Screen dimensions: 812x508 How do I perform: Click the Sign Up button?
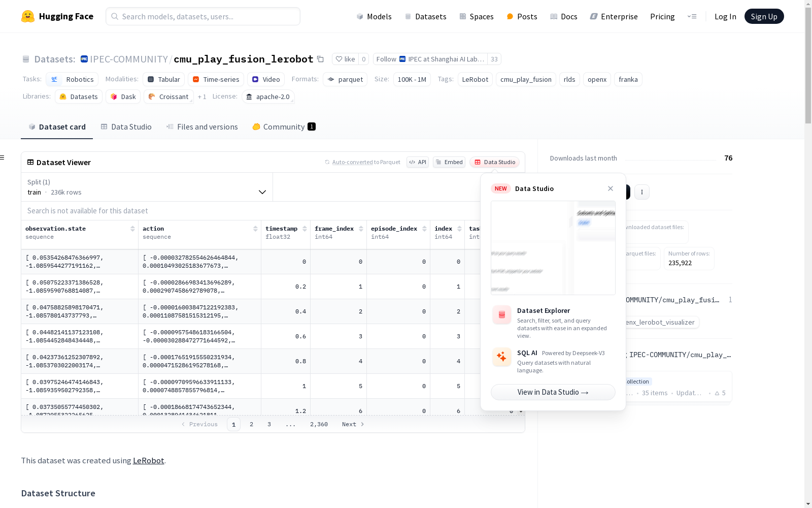pos(764,16)
